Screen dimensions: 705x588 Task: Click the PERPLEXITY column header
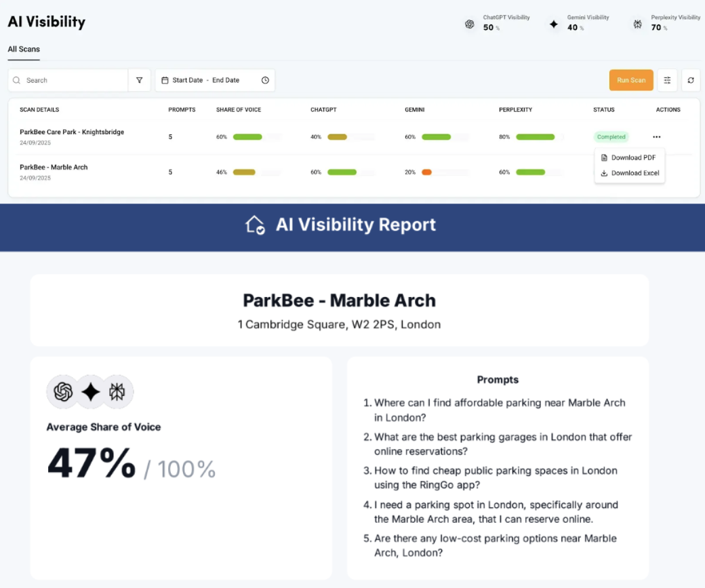point(515,110)
